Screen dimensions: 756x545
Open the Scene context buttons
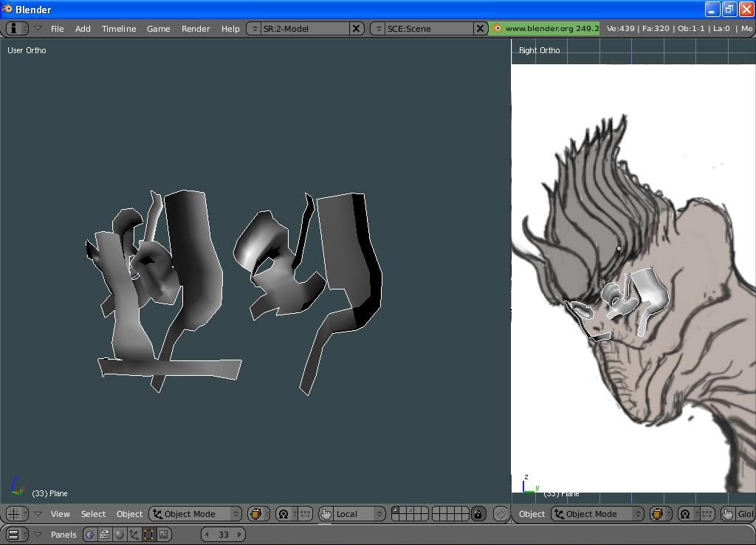pyautogui.click(x=164, y=535)
